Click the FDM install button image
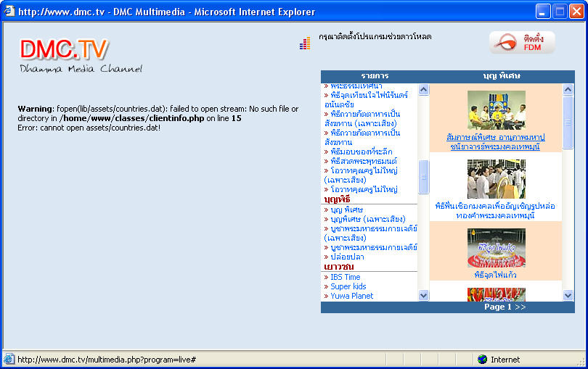The image size is (588, 369). tap(521, 43)
